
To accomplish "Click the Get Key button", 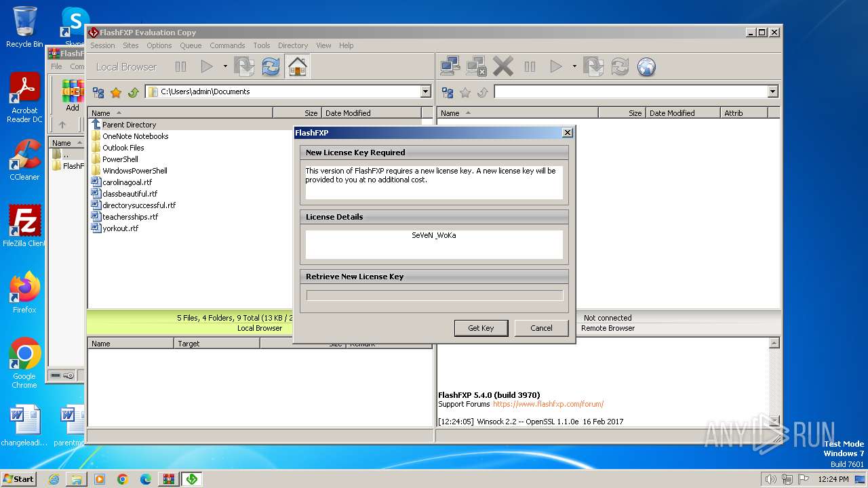I will [x=481, y=328].
